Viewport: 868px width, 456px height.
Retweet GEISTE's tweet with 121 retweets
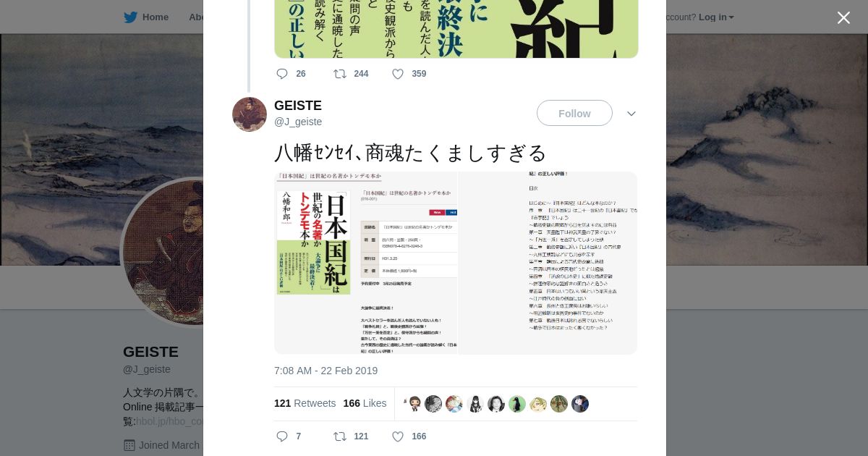point(339,436)
